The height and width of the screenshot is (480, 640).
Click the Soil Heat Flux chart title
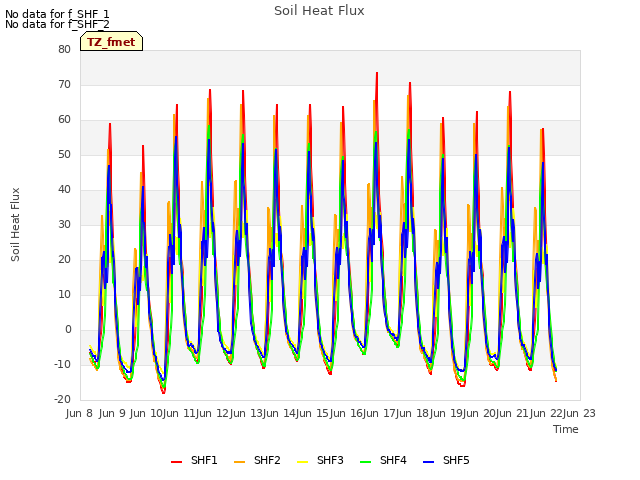319,11
